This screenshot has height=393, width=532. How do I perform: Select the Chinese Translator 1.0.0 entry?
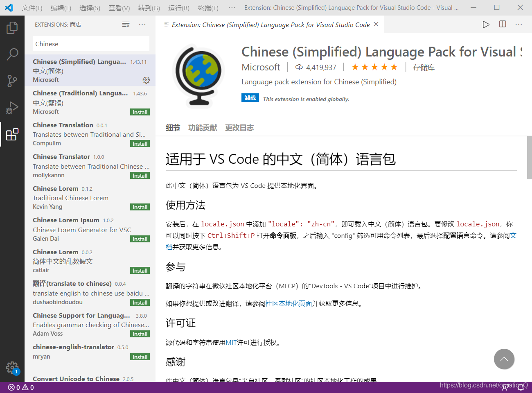tap(90, 165)
